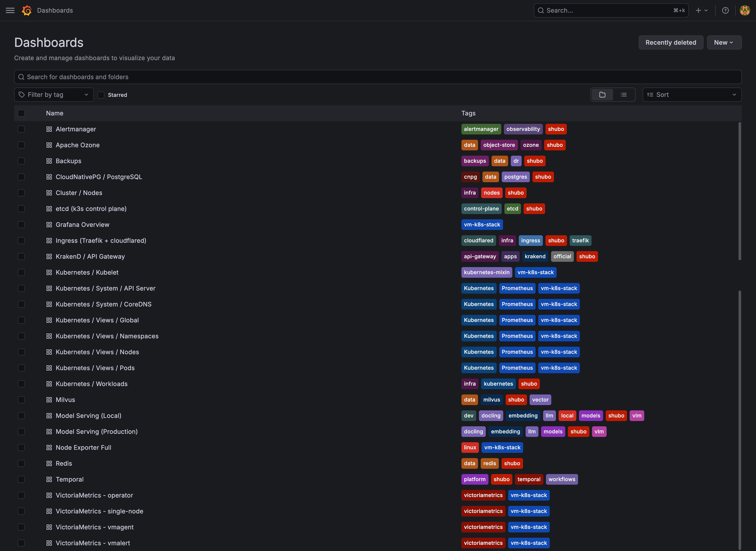Open the help question mark icon
The image size is (756, 551).
725,10
